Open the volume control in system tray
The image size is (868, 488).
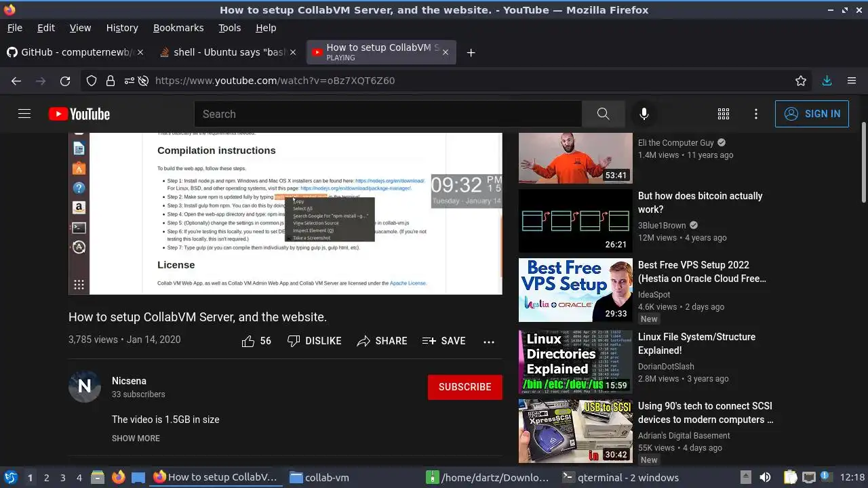pos(765,477)
